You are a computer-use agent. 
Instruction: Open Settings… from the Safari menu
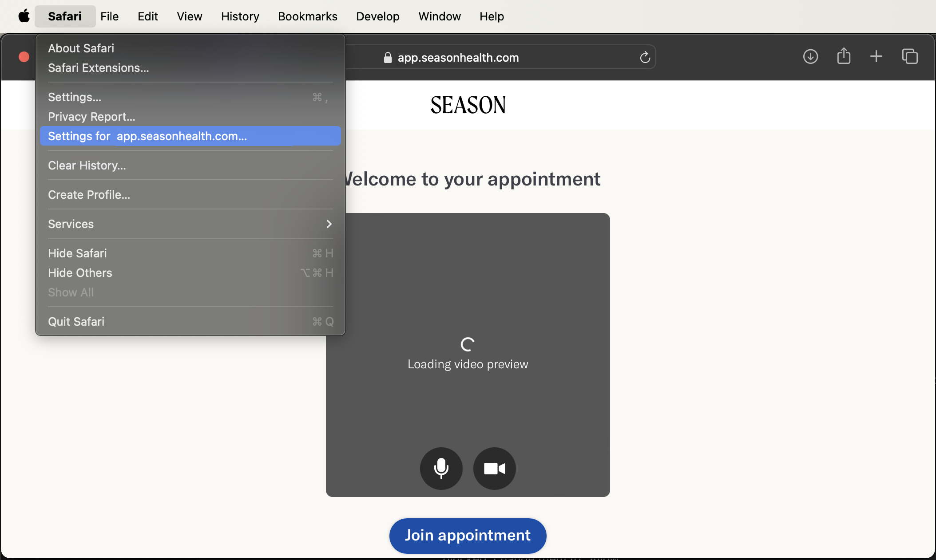click(x=190, y=97)
